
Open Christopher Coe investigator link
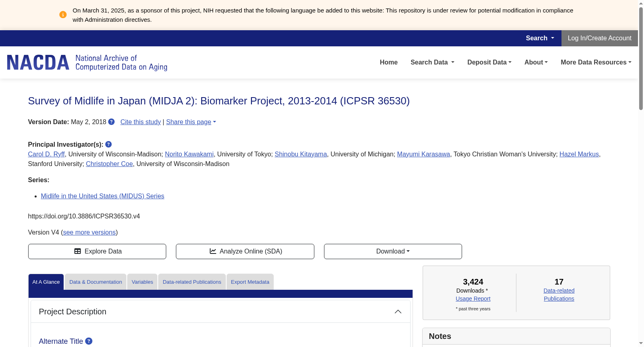pyautogui.click(x=109, y=164)
